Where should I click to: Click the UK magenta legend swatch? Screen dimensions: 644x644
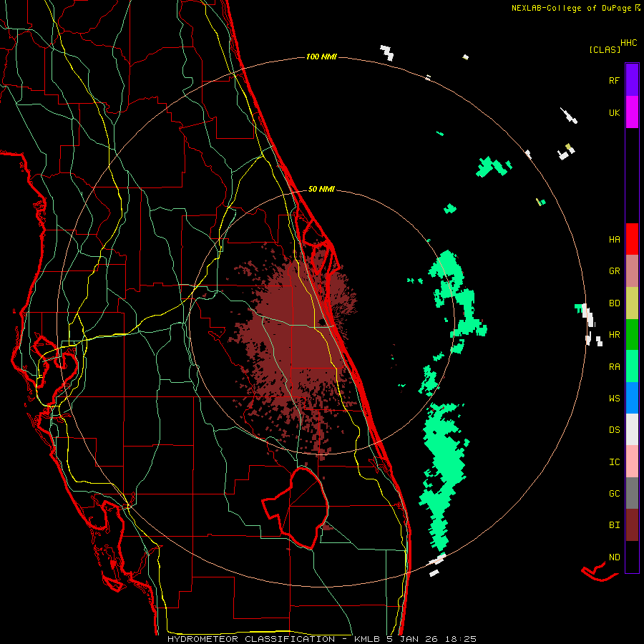click(632, 112)
